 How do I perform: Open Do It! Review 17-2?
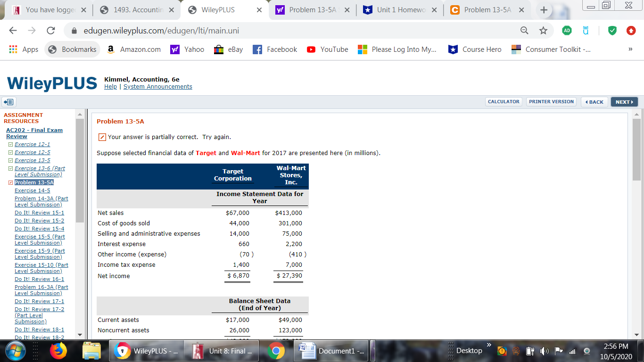(39, 315)
